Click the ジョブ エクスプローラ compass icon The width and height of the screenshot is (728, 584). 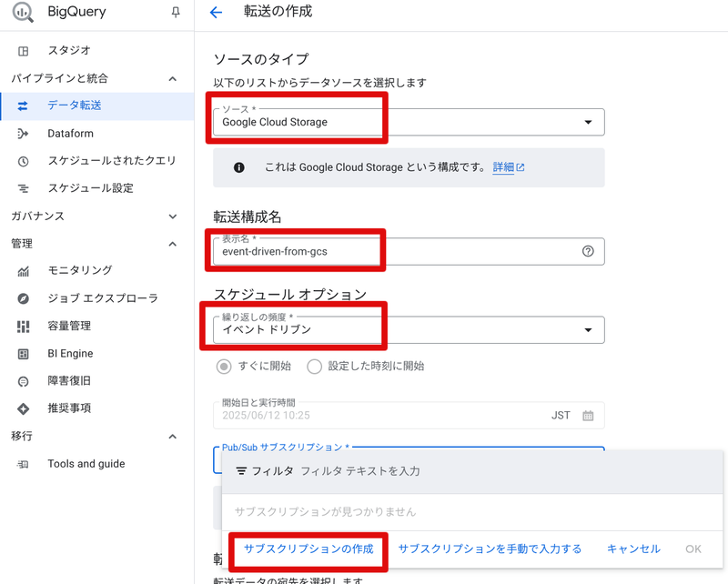coord(23,298)
